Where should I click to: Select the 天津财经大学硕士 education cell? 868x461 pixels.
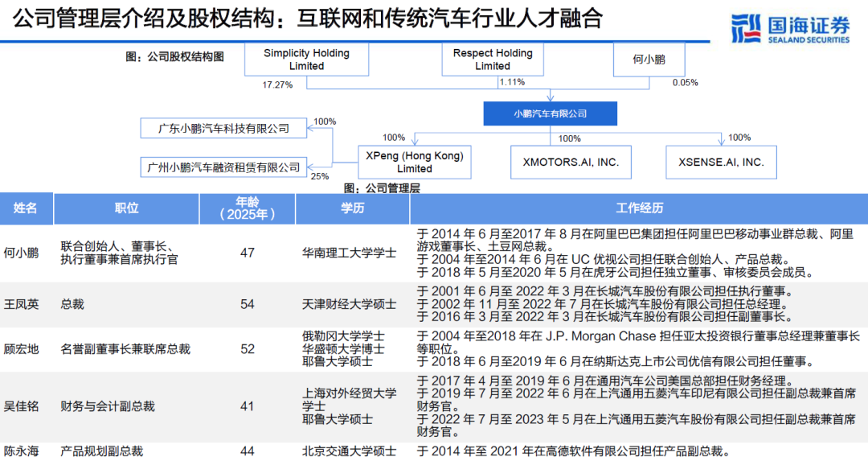pos(350,304)
